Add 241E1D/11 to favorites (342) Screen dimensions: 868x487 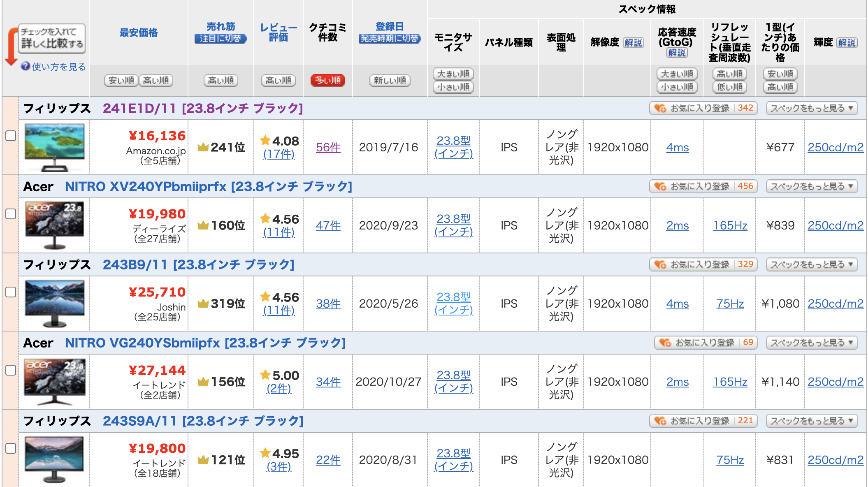(703, 108)
